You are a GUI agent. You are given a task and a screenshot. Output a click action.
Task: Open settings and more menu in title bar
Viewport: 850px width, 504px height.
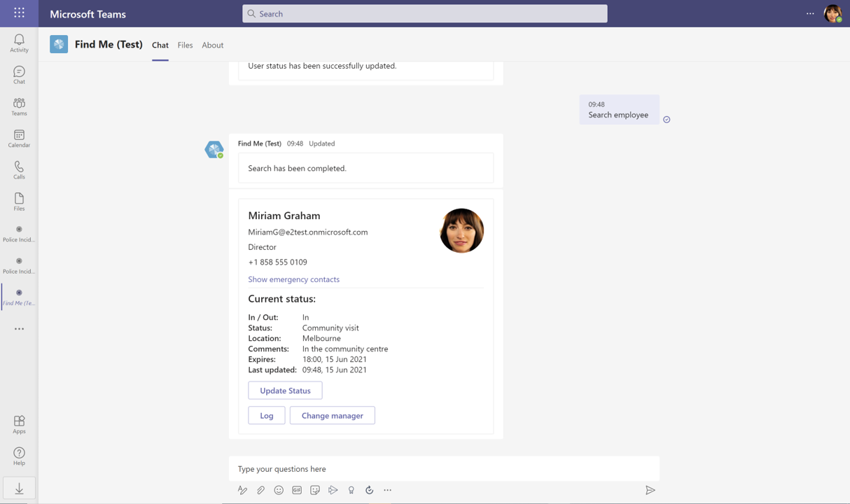(810, 13)
